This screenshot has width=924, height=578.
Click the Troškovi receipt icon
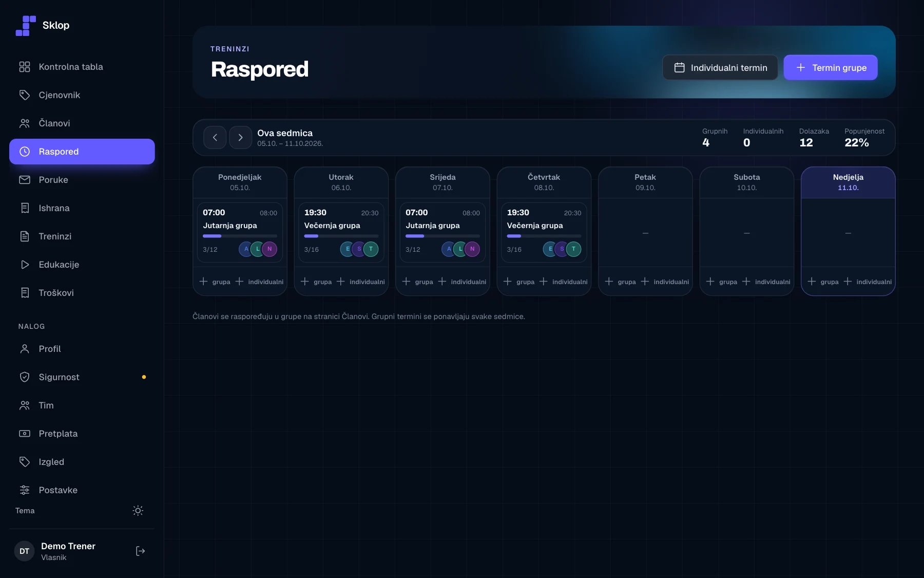(x=25, y=293)
